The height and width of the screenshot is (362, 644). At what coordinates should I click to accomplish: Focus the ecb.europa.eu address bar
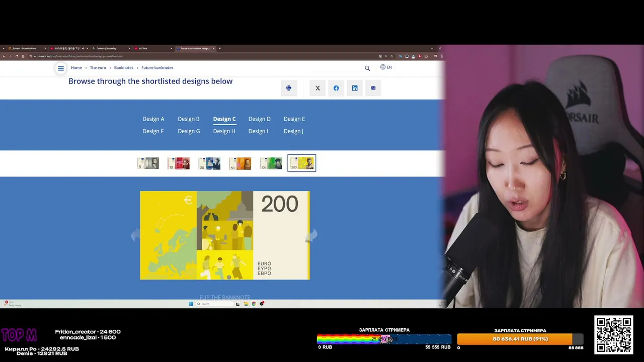pyautogui.click(x=201, y=56)
